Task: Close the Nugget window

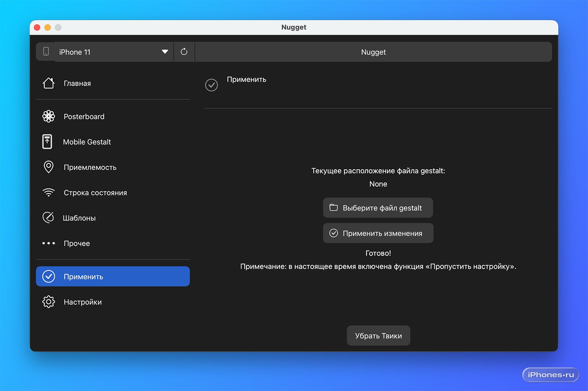Action: click(37, 27)
